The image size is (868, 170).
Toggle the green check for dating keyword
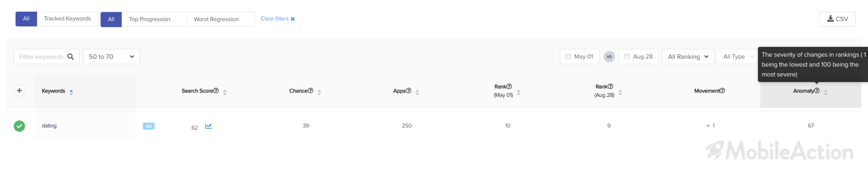tap(19, 126)
